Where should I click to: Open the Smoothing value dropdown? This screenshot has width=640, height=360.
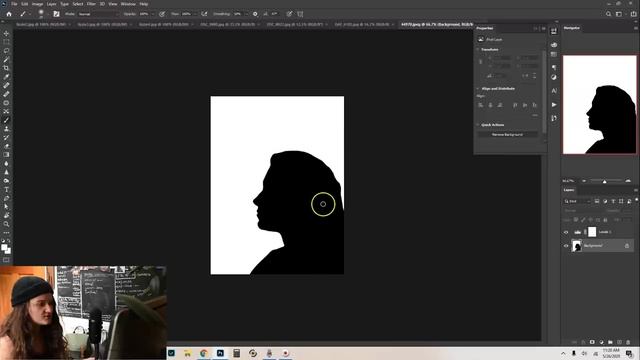pyautogui.click(x=247, y=14)
